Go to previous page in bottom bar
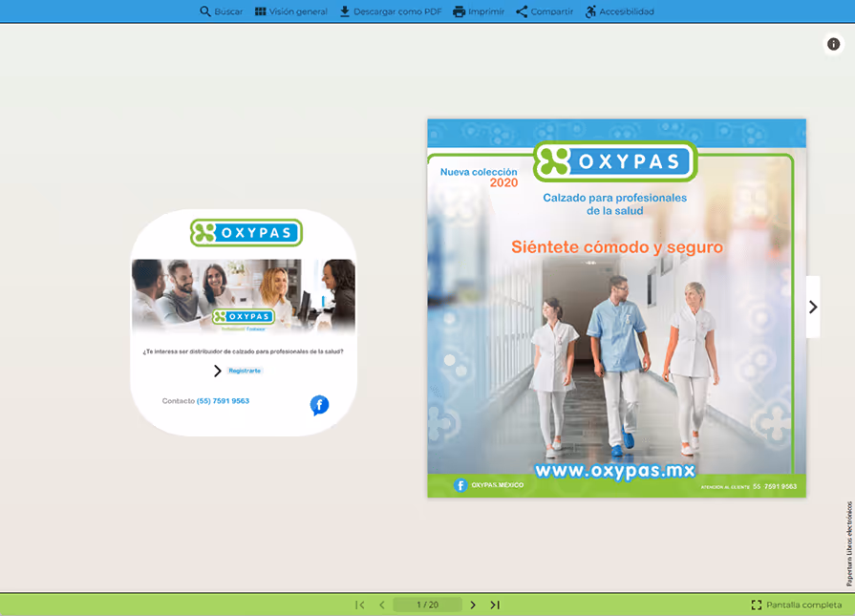Viewport: 855px width, 616px height. (382, 605)
